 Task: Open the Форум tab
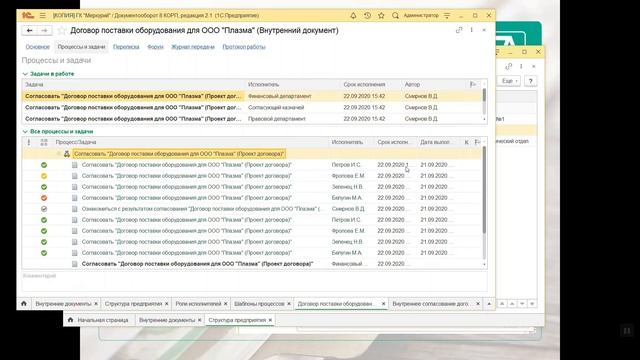[155, 47]
